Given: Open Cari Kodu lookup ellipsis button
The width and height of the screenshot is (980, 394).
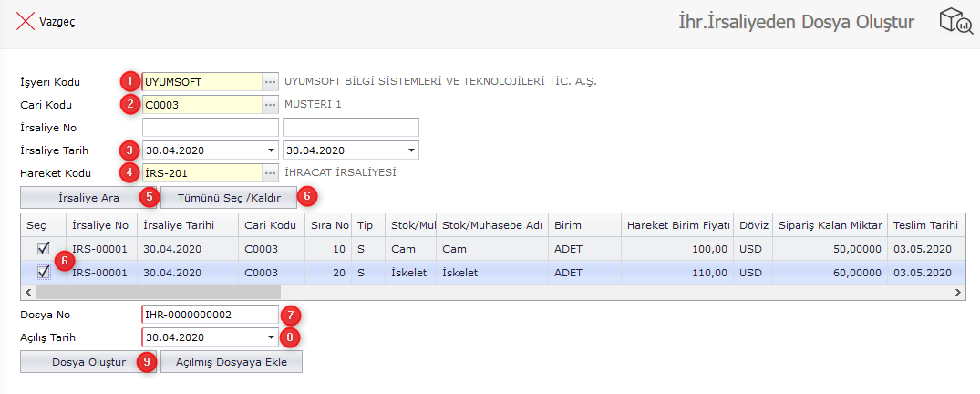Looking at the screenshot, I should pos(270,105).
